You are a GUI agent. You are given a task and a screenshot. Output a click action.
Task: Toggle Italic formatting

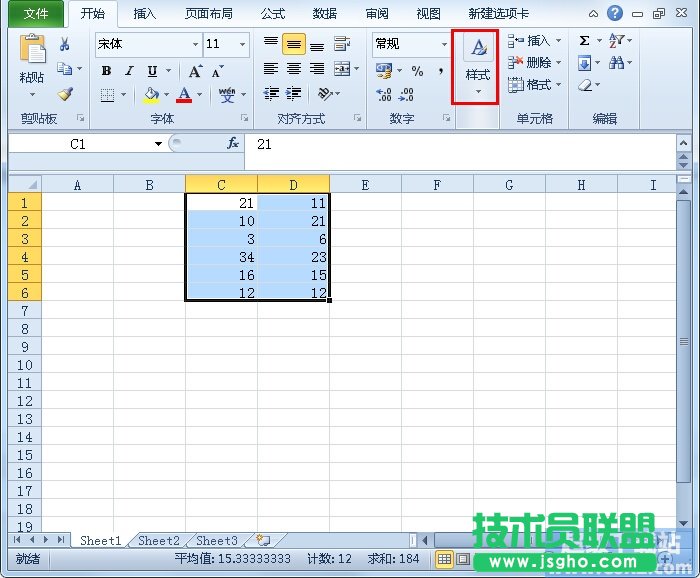129,71
